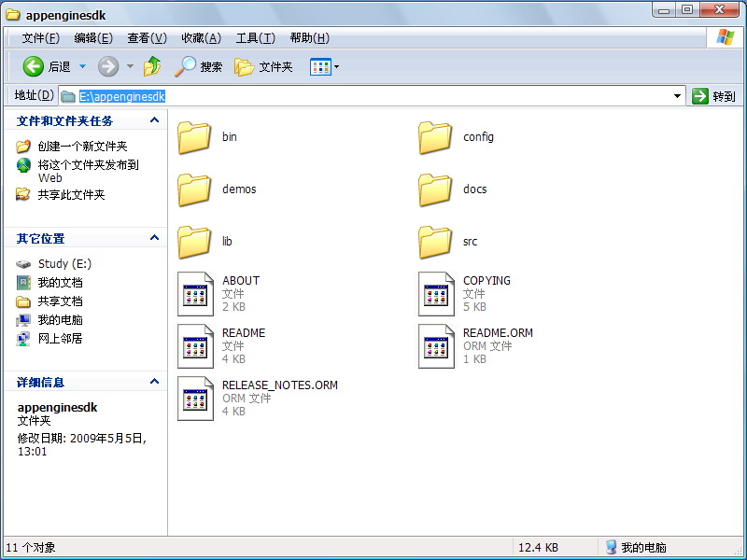Collapse the 文件和文件夹任务 panel
Screen dimensions: 747x560
pyautogui.click(x=154, y=120)
